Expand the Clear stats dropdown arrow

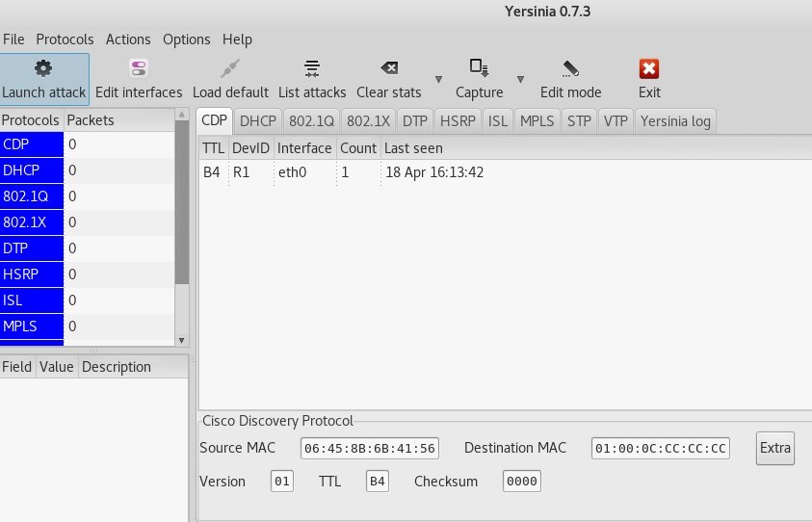pyautogui.click(x=438, y=79)
